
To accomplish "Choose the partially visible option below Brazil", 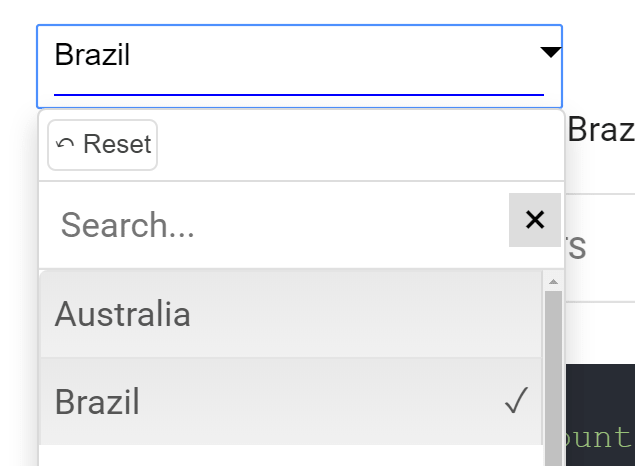I will click(290, 456).
